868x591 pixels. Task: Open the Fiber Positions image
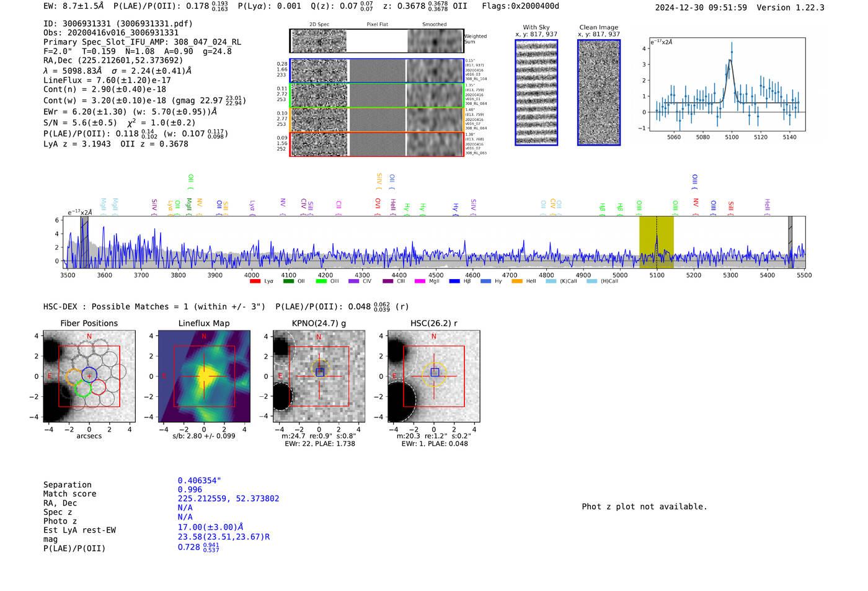tap(89, 376)
